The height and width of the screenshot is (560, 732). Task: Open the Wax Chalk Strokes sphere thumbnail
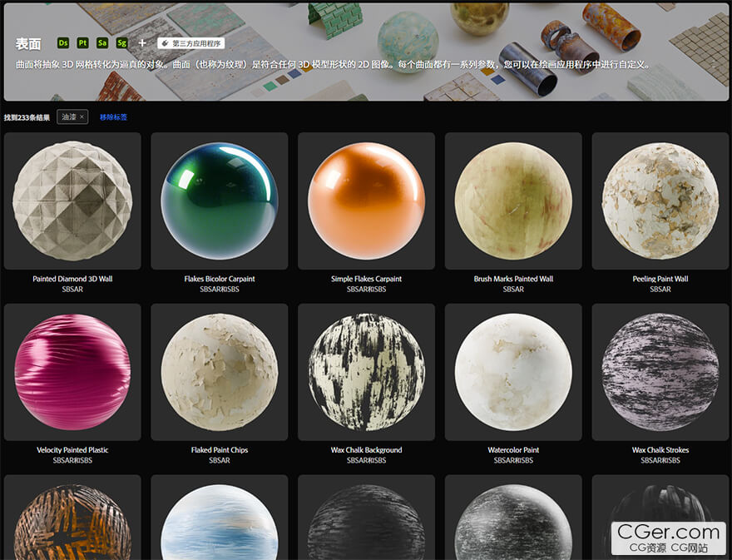660,372
